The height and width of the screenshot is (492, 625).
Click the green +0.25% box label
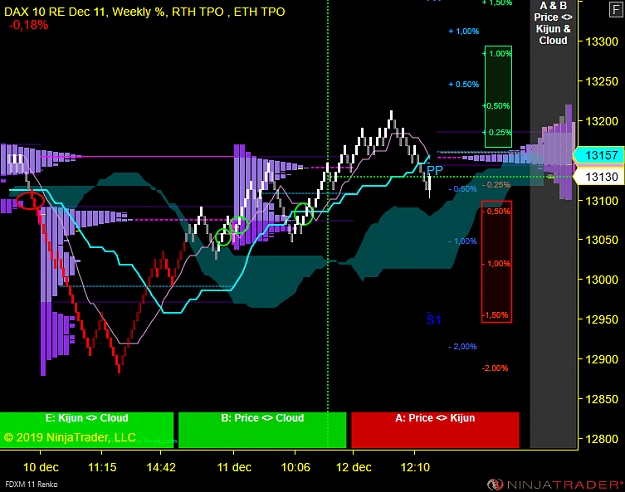497,132
